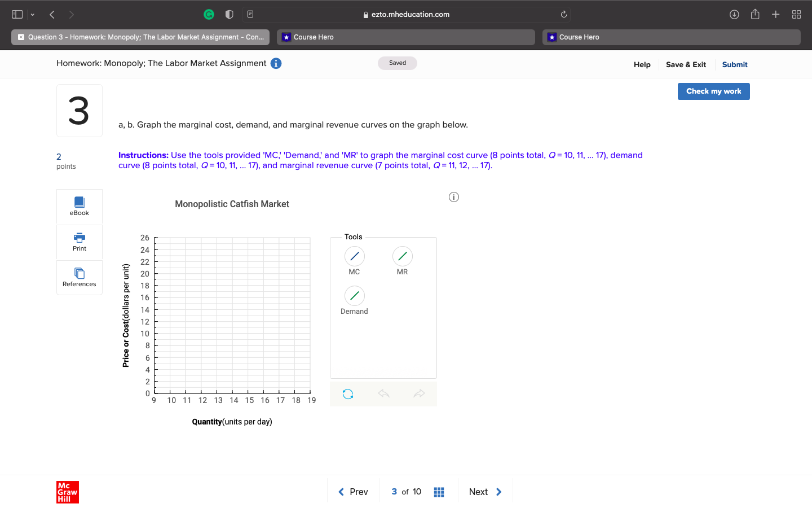The image size is (812, 508).
Task: Select the MC graphing tool
Action: click(x=354, y=256)
